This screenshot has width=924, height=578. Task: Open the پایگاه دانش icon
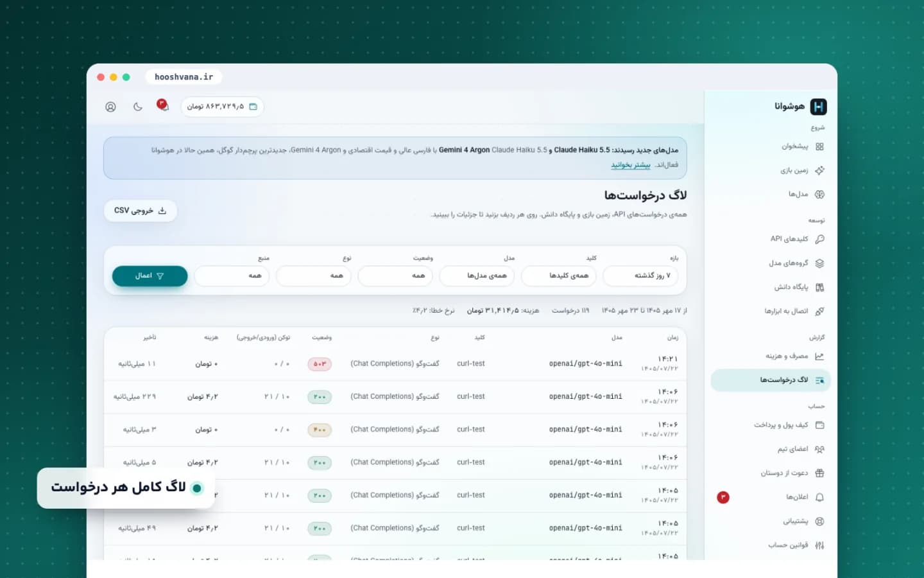coord(819,287)
